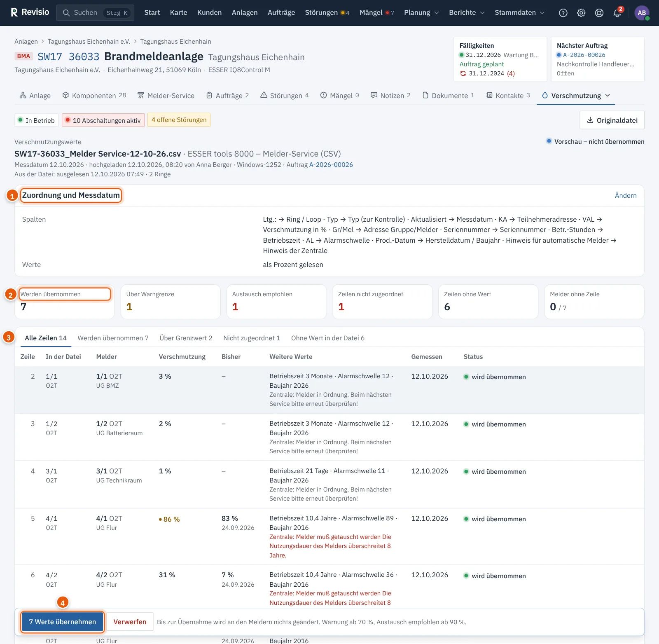
Task: Click the 10 Abschaltungen aktiv badge
Action: 103,120
